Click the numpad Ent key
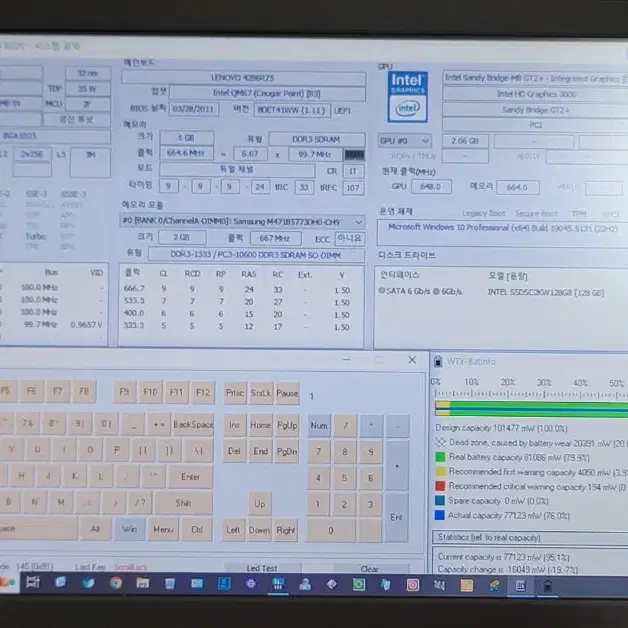628x628 pixels. 397,517
